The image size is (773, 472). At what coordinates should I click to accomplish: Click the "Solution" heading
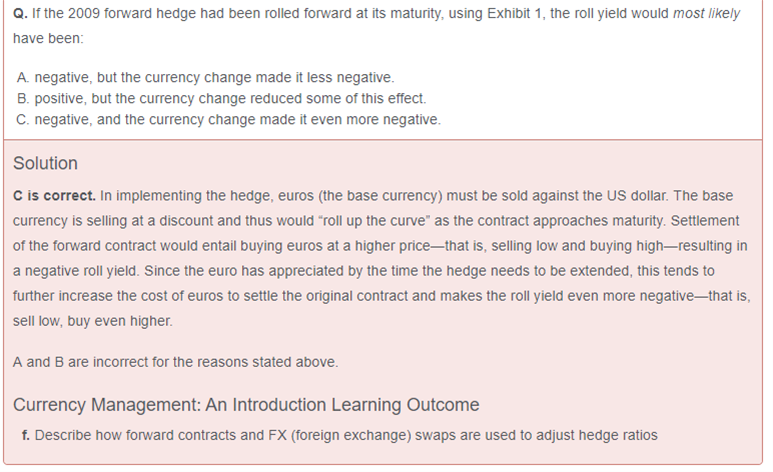45,163
